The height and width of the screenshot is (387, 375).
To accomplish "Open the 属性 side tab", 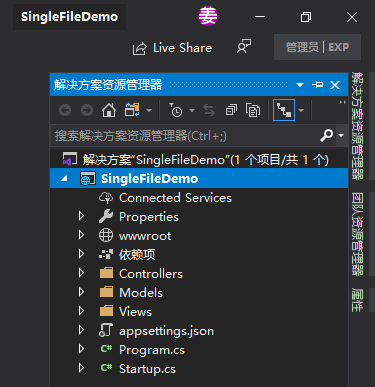I will (357, 300).
